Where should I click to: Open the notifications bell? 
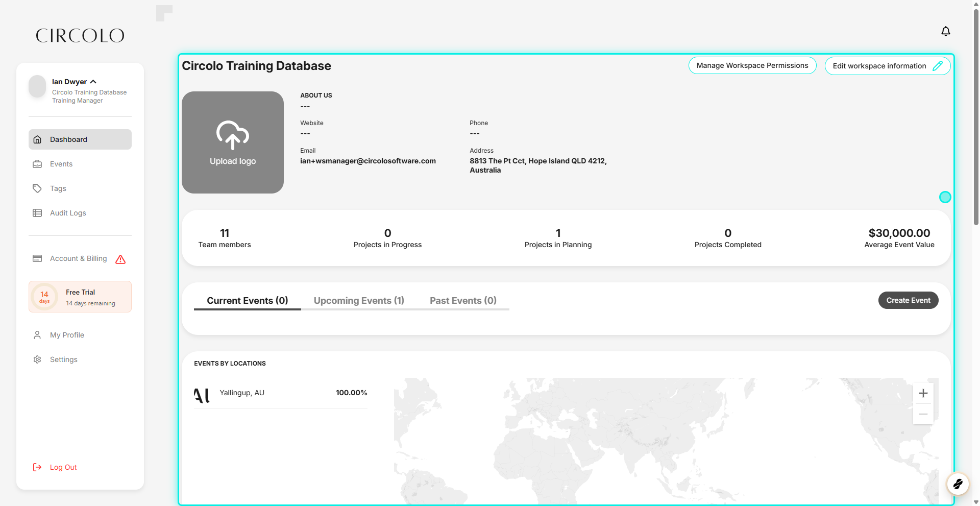coord(945,32)
